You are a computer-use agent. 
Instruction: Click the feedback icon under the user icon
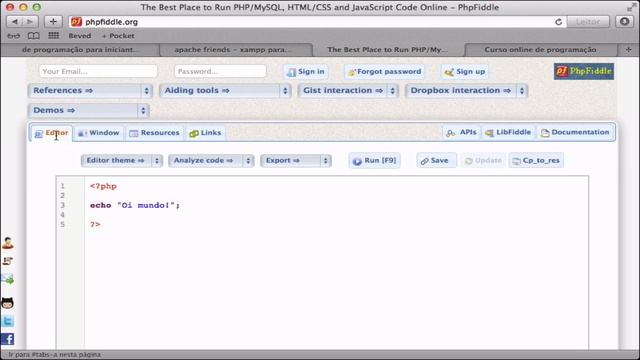[x=8, y=261]
